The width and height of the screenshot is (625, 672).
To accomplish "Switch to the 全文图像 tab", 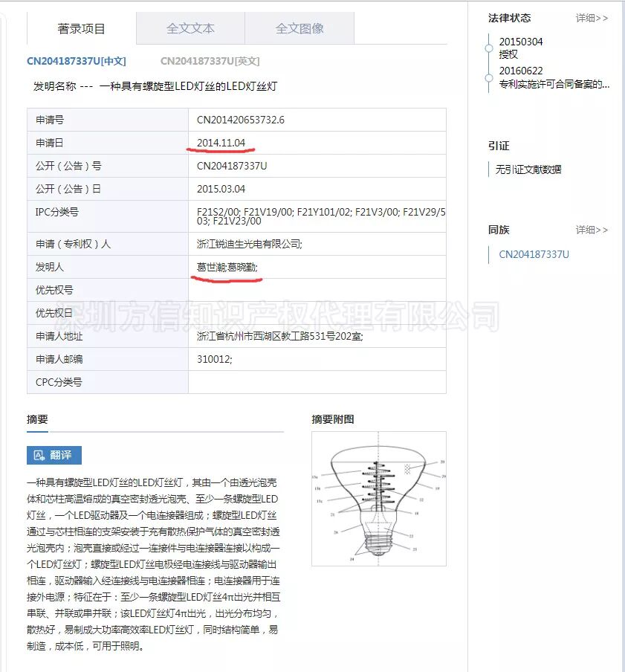I will pyautogui.click(x=299, y=28).
